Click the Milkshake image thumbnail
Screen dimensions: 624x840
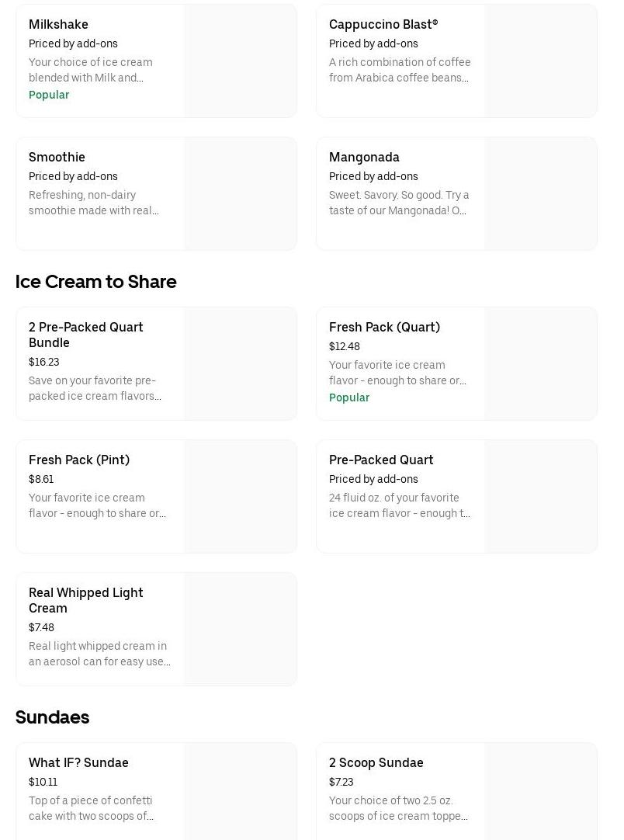click(241, 61)
